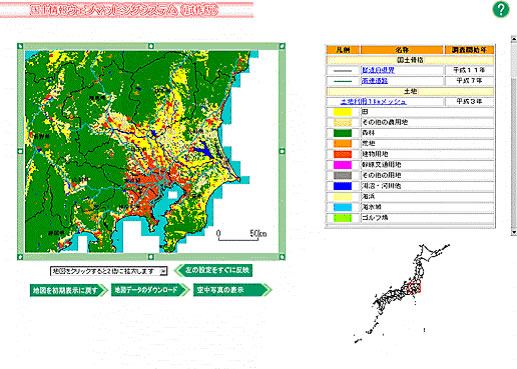
Task: Open help via the green question mark icon
Action: coord(501,9)
